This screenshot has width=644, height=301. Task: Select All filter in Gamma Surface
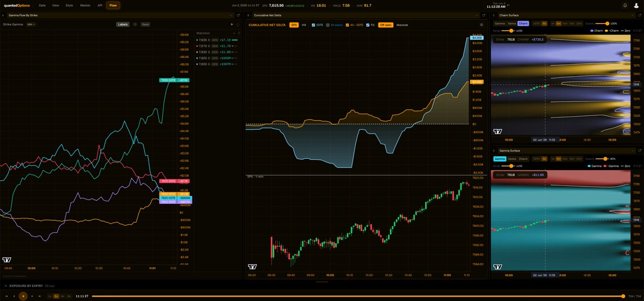544,159
